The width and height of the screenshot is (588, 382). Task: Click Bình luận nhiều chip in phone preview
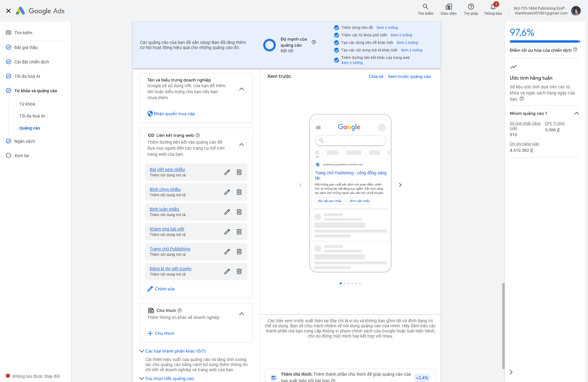click(x=360, y=201)
